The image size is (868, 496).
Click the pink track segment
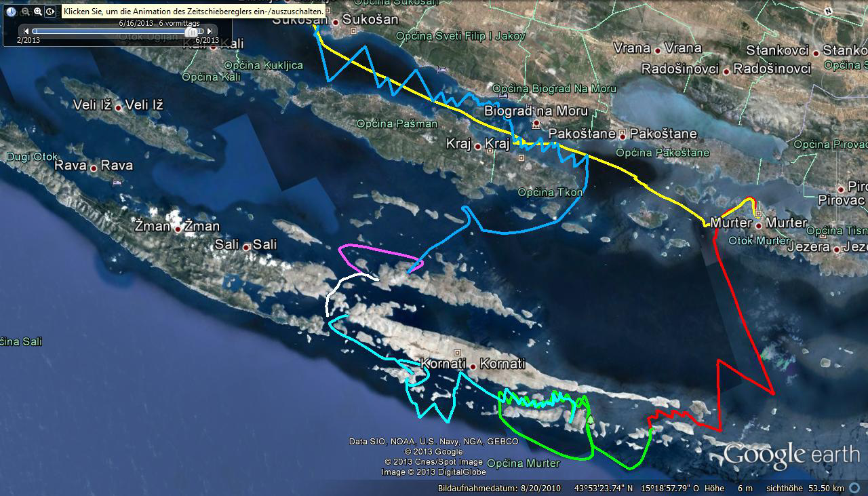click(380, 251)
